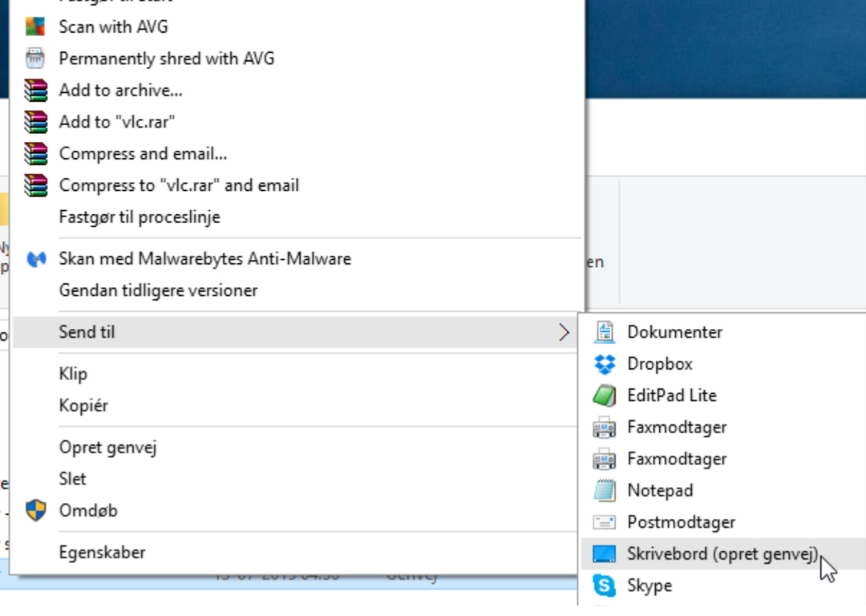The height and width of the screenshot is (616, 866).
Task: Click the Skype logo icon
Action: [x=605, y=586]
